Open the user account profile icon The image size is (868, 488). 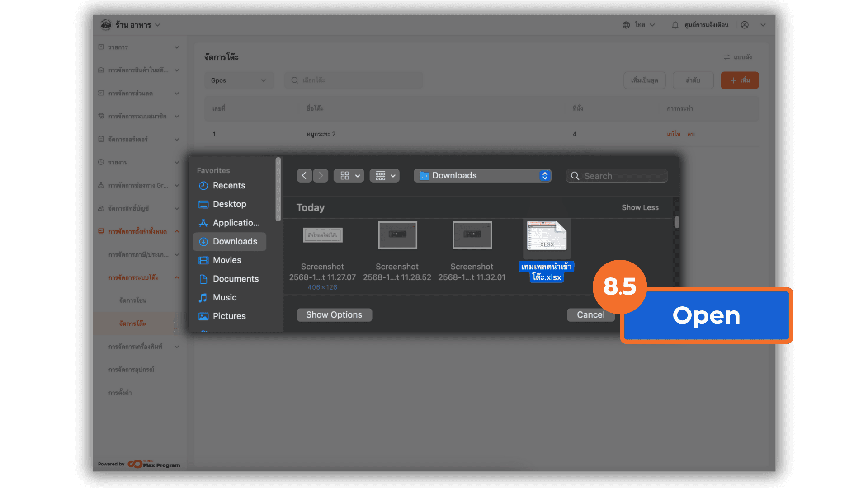tap(745, 25)
